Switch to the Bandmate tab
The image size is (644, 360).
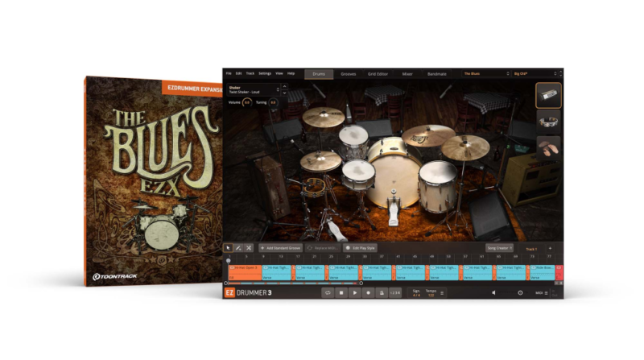[x=437, y=74]
